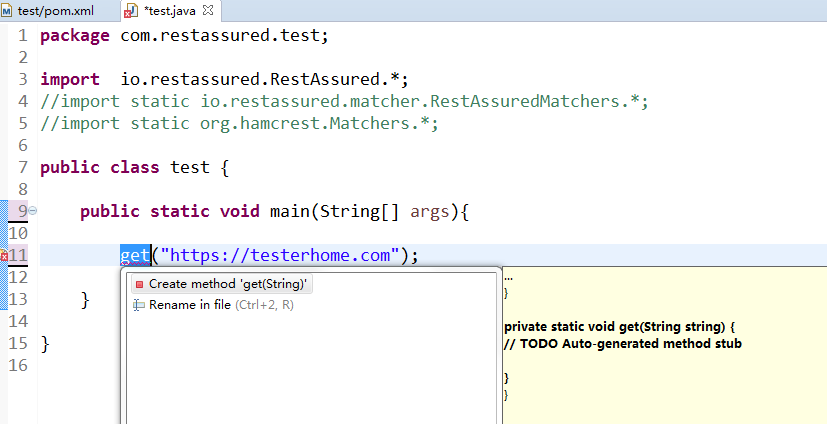This screenshot has width=827, height=424.
Task: Click the Maven icon on pom.xml tab
Action: pos(7,11)
